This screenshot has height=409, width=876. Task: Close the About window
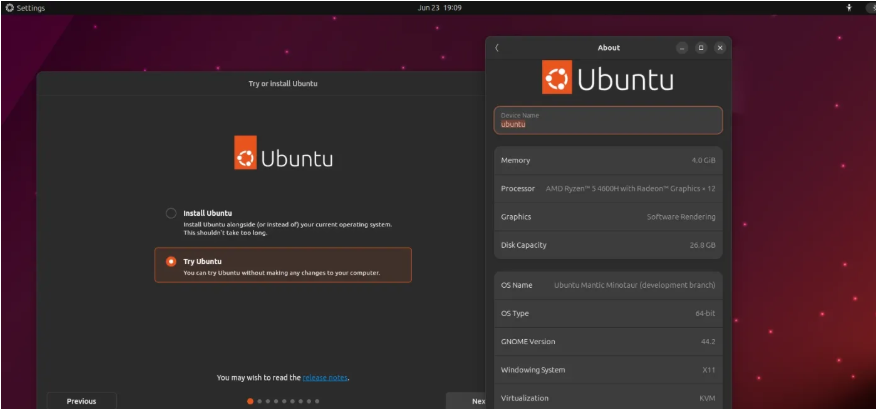pos(720,48)
